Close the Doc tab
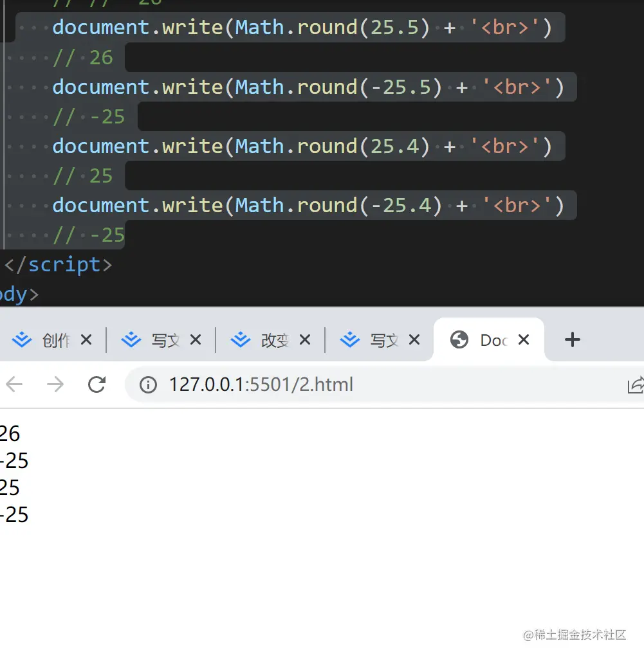Viewport: 644px width, 659px height. (524, 339)
